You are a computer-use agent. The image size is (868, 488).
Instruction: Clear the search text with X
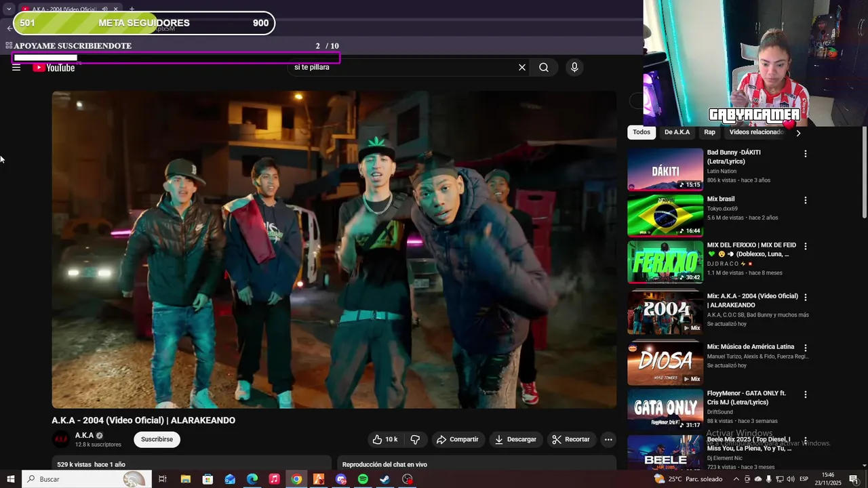522,67
